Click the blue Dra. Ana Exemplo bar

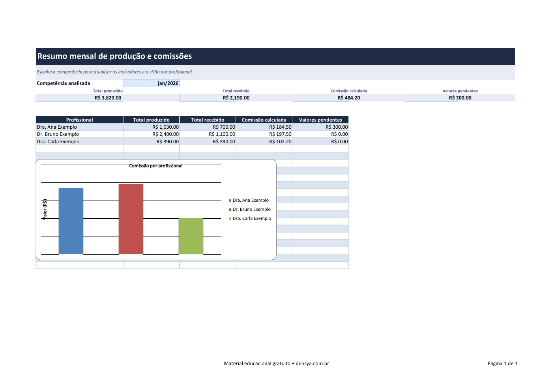71,221
